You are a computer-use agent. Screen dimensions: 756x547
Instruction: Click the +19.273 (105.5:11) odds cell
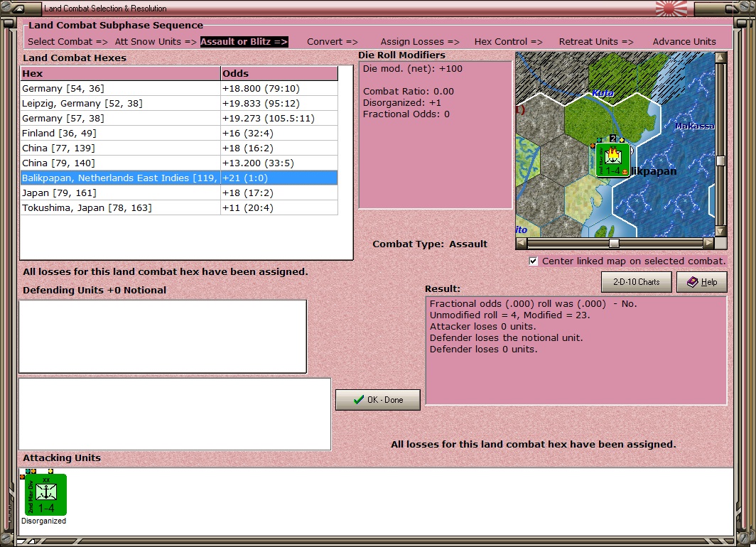[279, 119]
